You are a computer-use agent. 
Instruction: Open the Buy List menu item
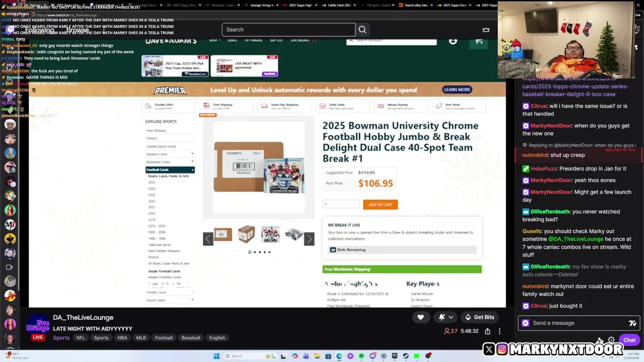[277, 40]
